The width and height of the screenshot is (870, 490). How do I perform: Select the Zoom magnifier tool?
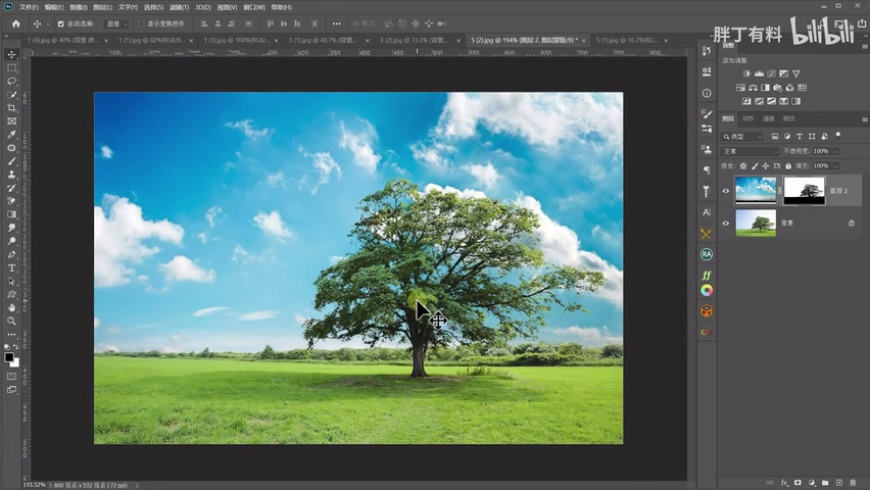(12, 321)
